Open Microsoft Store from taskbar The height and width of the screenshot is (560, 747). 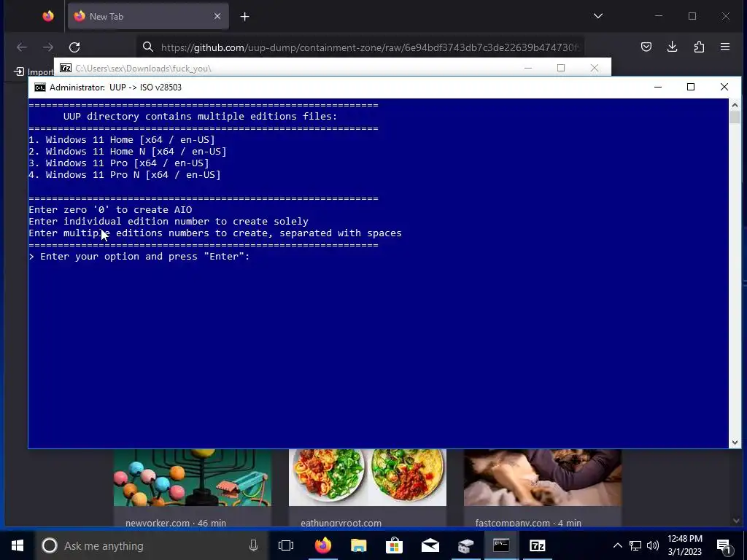[394, 545]
